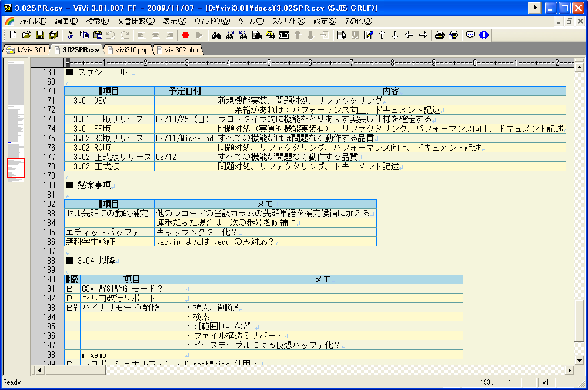This screenshot has height=390, width=588.
Task: Click the heading 懸案事項
Action: [94, 185]
